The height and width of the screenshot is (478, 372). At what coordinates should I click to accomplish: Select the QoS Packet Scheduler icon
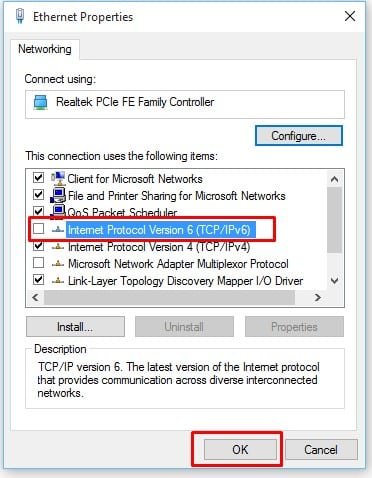tap(58, 212)
